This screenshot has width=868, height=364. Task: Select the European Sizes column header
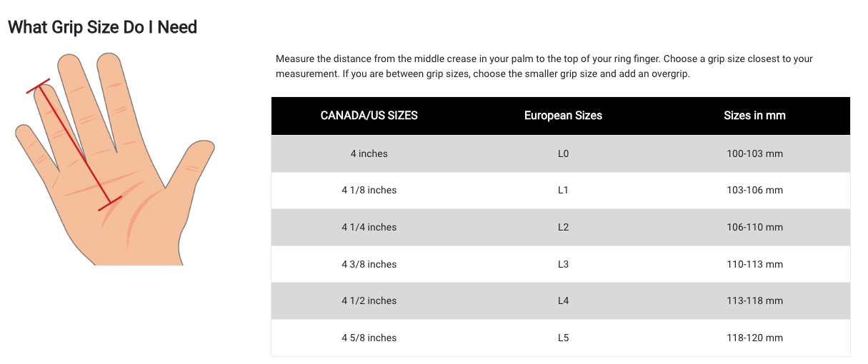pyautogui.click(x=563, y=116)
